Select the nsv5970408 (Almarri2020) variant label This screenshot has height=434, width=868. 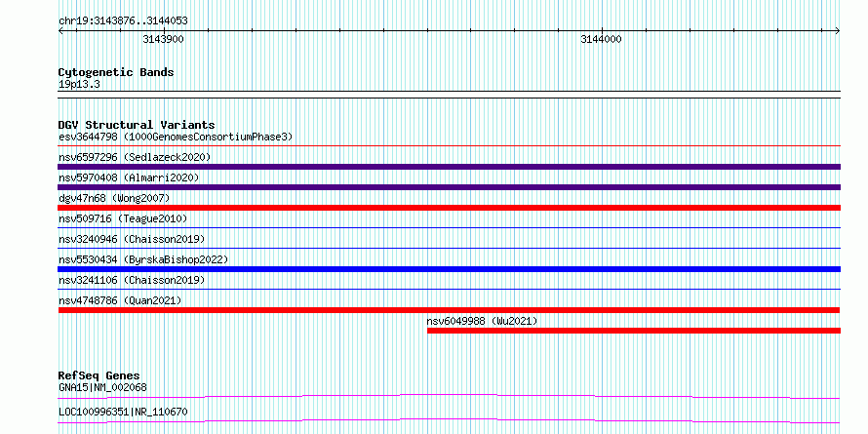[x=129, y=178]
